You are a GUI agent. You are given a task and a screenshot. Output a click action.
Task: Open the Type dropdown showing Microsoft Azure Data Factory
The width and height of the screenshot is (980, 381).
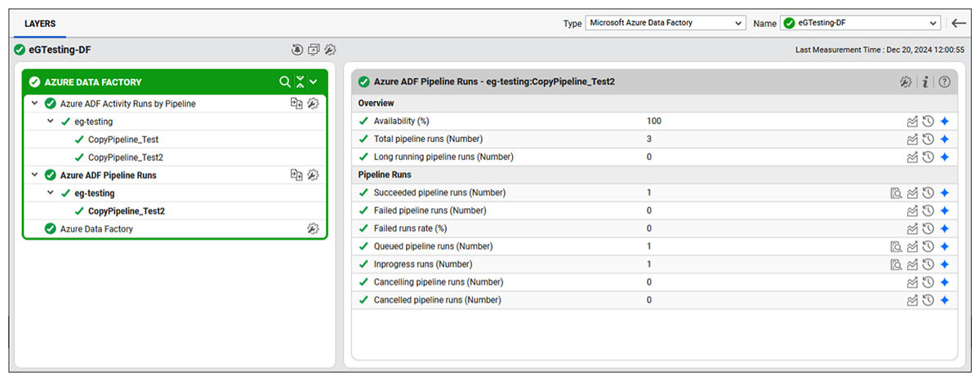[x=666, y=23]
